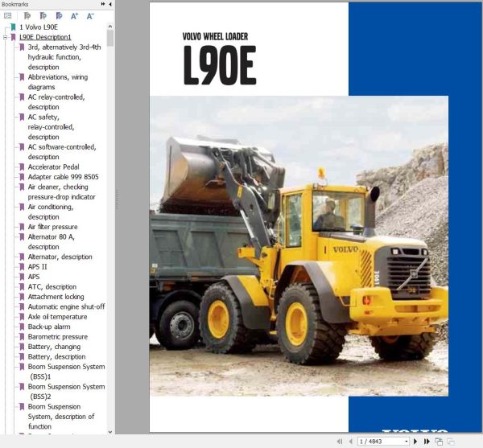Click the grayed-out view icon at far right of navigation bar

coord(451,442)
